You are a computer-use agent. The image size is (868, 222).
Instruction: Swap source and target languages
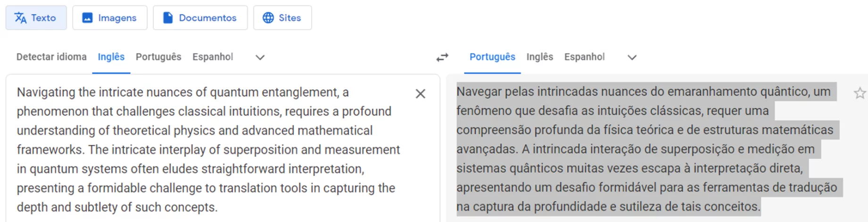point(442,57)
